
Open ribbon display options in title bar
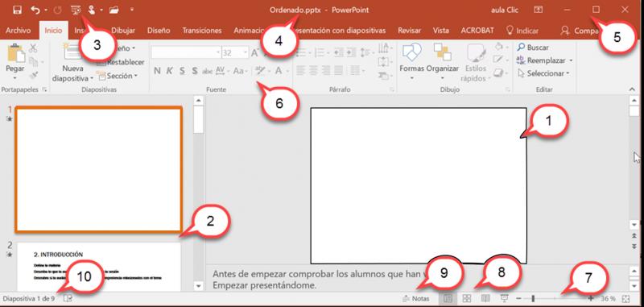[538, 10]
